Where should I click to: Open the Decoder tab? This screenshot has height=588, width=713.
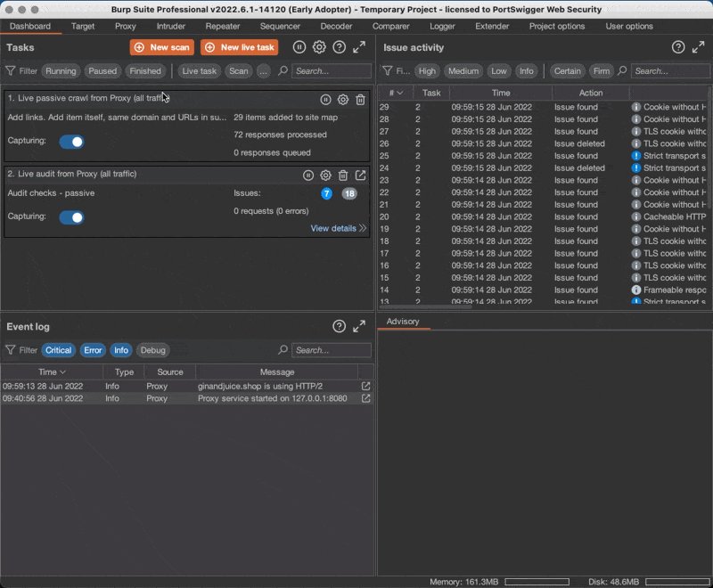click(336, 27)
